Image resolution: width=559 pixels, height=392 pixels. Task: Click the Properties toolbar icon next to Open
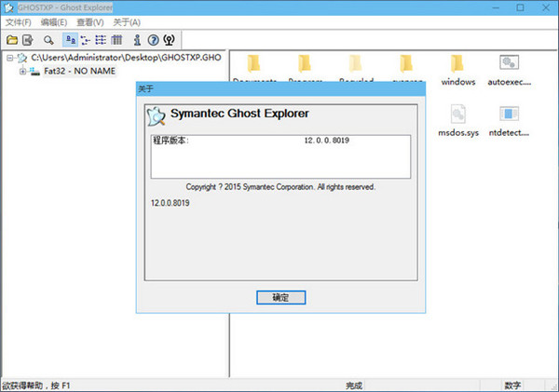29,40
